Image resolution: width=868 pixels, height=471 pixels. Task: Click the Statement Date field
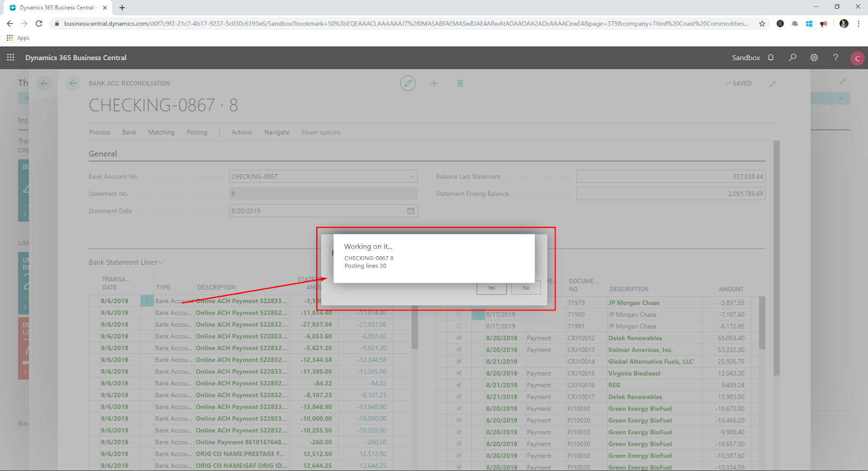[x=323, y=211]
